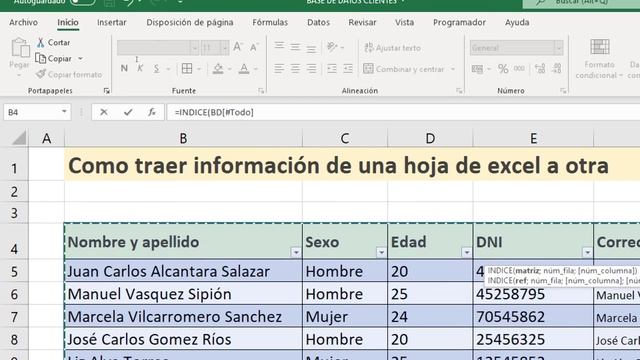Click the text orientation icon

click(332, 47)
